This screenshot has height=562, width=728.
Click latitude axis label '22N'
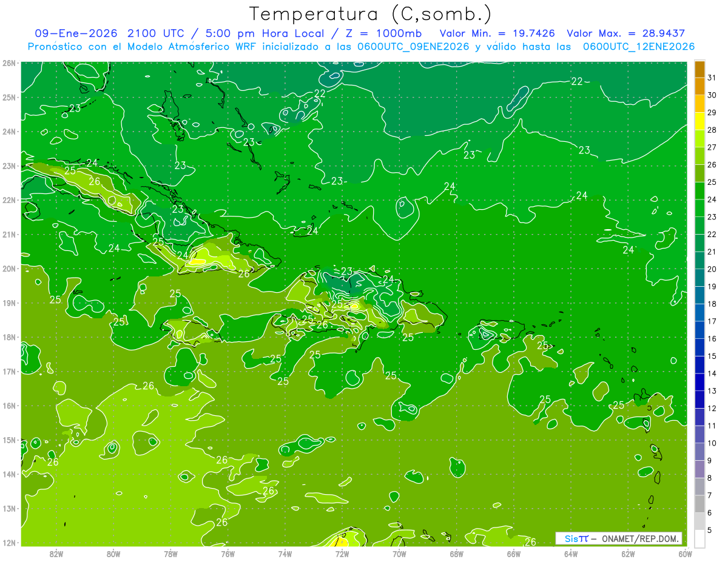pos(9,200)
